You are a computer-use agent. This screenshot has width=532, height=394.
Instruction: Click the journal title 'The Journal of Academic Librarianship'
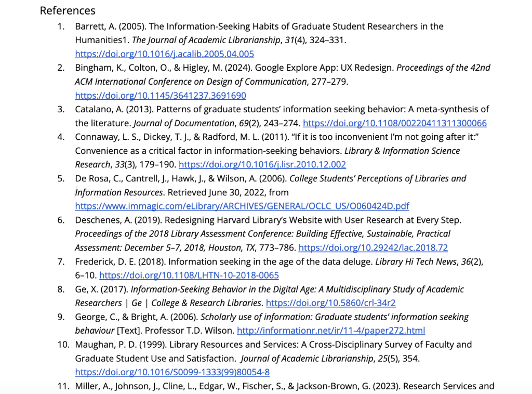tap(206, 40)
